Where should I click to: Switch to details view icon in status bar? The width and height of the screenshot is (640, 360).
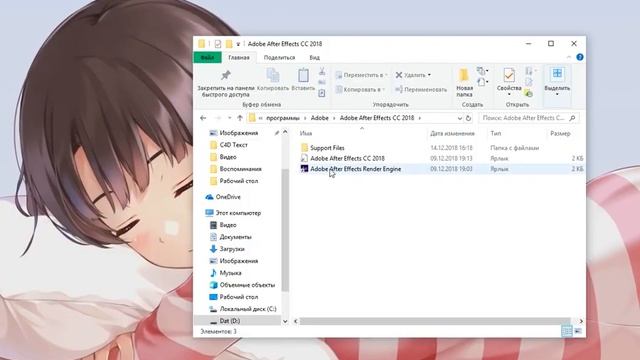[567, 331]
